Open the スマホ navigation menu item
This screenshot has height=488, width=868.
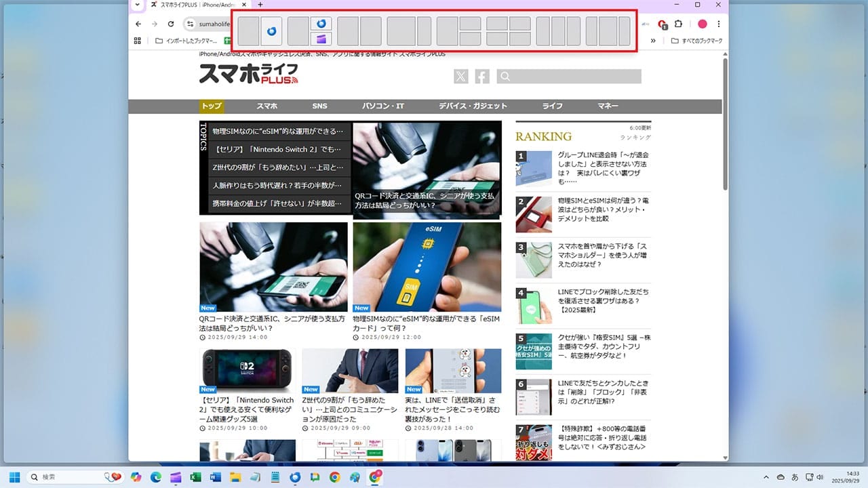click(267, 106)
